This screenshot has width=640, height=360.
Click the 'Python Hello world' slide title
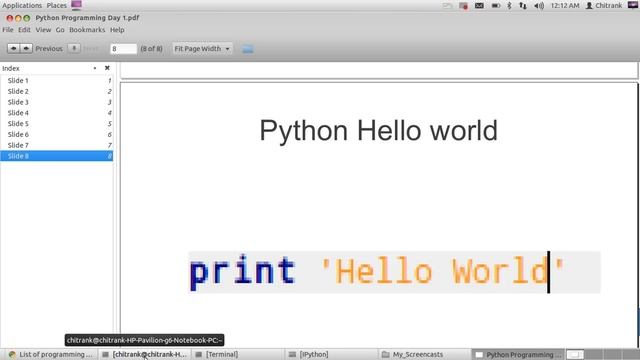click(x=378, y=131)
